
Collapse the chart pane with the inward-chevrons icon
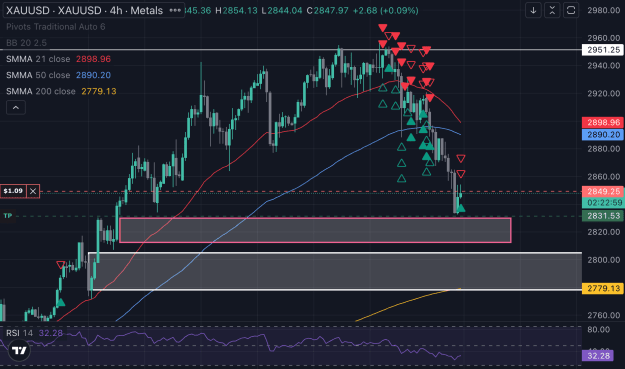click(552, 10)
